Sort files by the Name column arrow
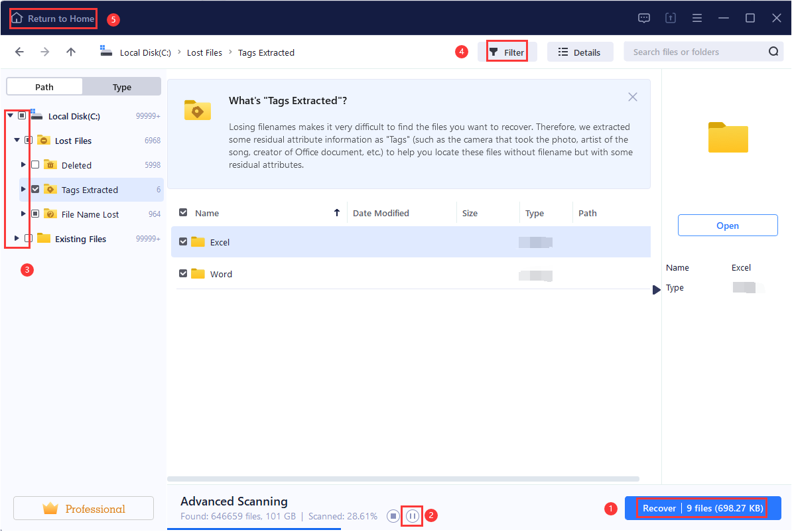The width and height of the screenshot is (792, 532). [337, 212]
